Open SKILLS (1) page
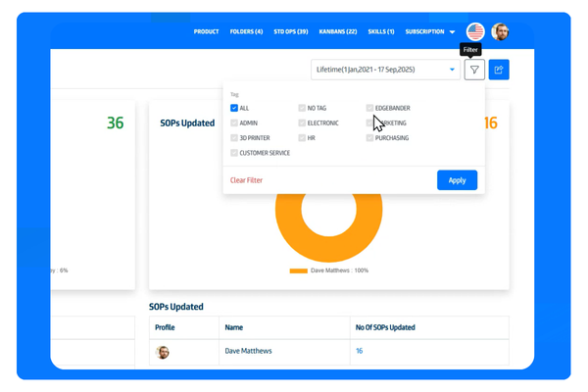The height and width of the screenshot is (392, 588). tap(381, 32)
